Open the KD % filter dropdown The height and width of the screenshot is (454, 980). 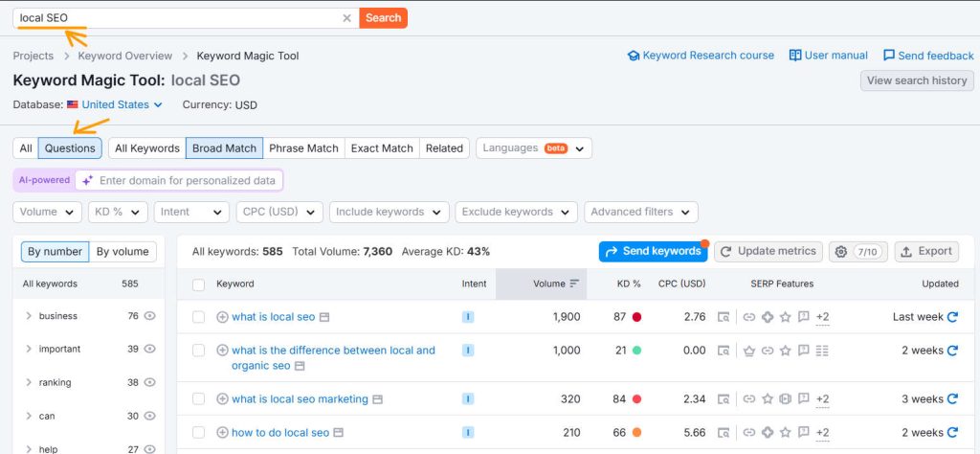118,212
